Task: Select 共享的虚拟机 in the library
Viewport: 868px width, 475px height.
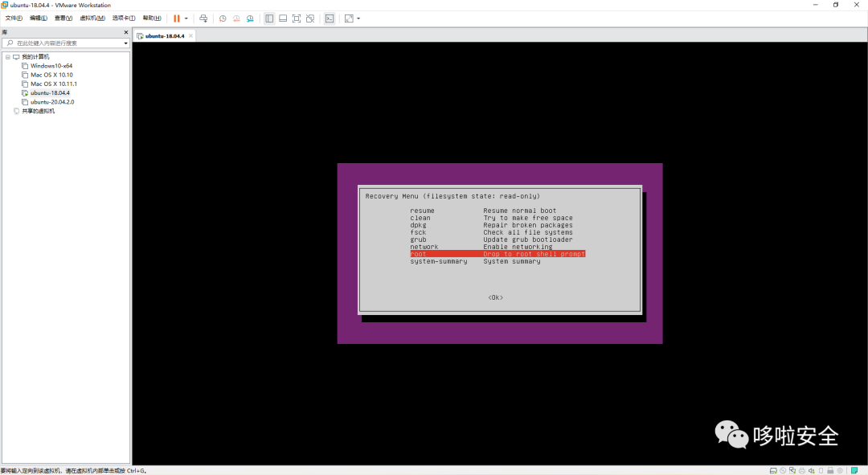Action: click(x=39, y=111)
